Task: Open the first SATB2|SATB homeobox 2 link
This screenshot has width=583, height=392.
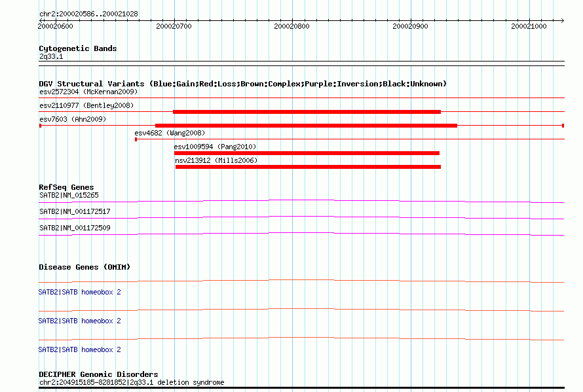Action: pos(79,292)
